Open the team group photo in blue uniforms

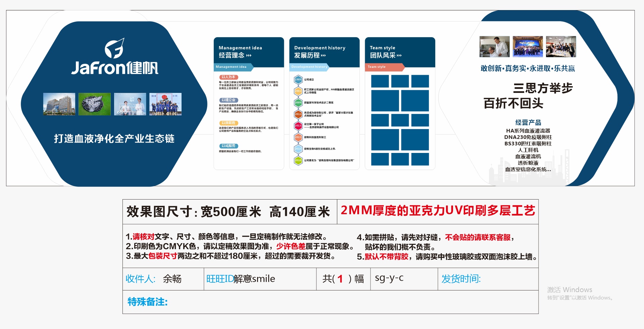coord(165,104)
